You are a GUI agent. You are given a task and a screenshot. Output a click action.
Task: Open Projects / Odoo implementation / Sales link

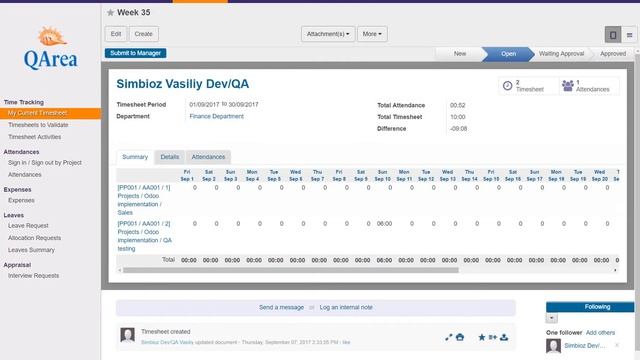pos(144,200)
